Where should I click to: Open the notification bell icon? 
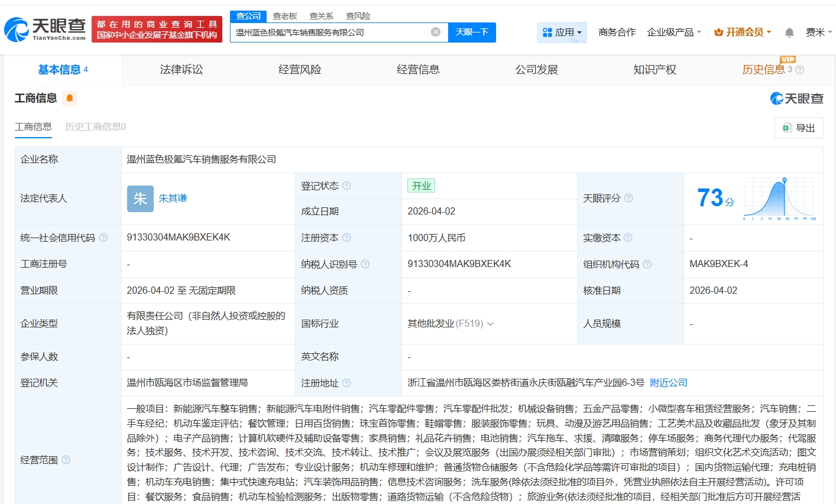point(789,32)
